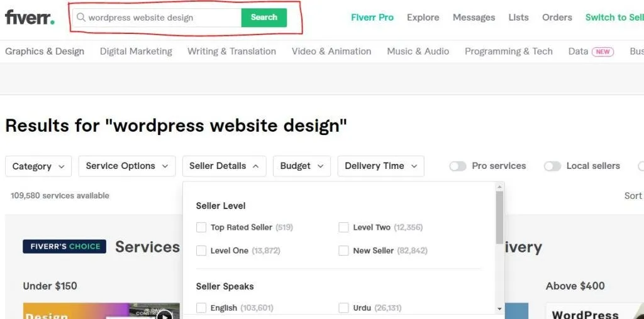The image size is (644, 319).
Task: Click the green Search button
Action: [264, 17]
